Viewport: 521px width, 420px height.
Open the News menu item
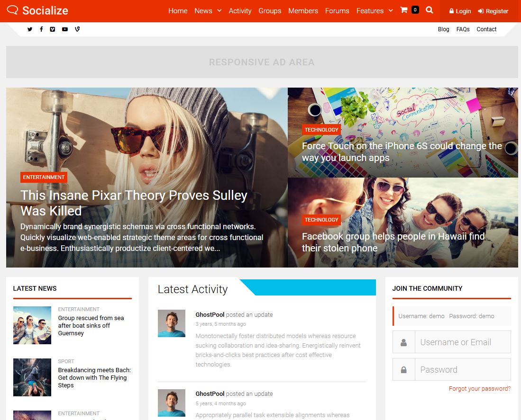click(x=203, y=11)
